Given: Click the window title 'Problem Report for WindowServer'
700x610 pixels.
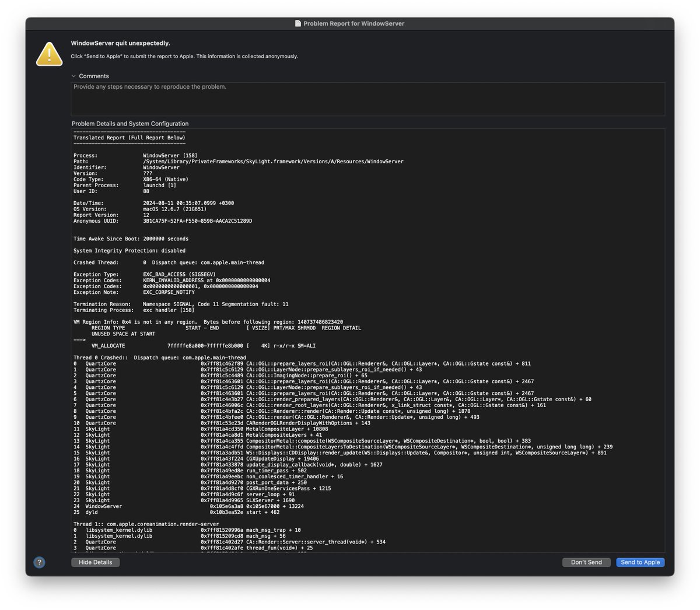Looking at the screenshot, I should (x=354, y=23).
